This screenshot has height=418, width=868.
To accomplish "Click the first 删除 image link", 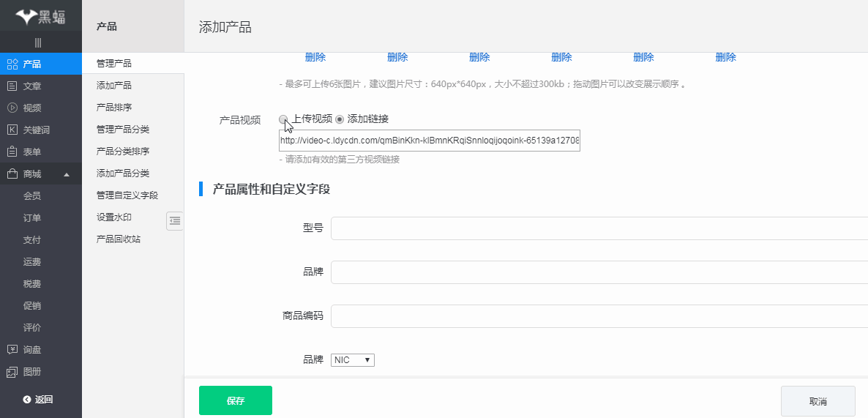I will point(315,57).
